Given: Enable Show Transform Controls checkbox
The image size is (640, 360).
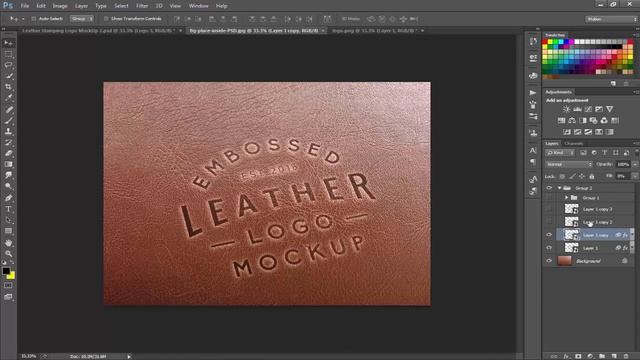Looking at the screenshot, I should (x=106, y=19).
